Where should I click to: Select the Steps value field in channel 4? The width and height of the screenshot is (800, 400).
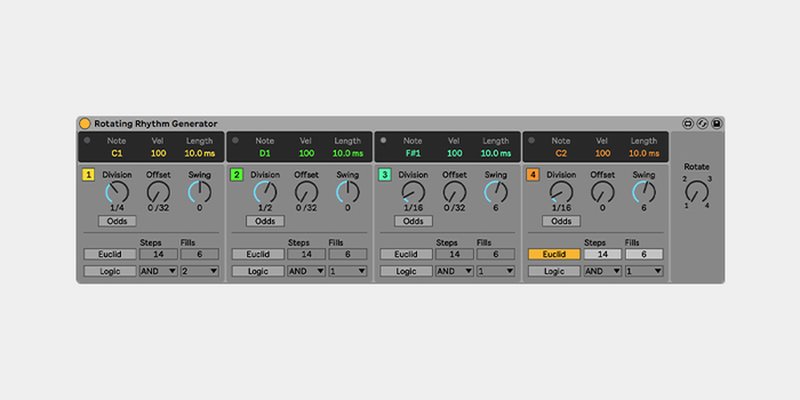click(x=602, y=254)
